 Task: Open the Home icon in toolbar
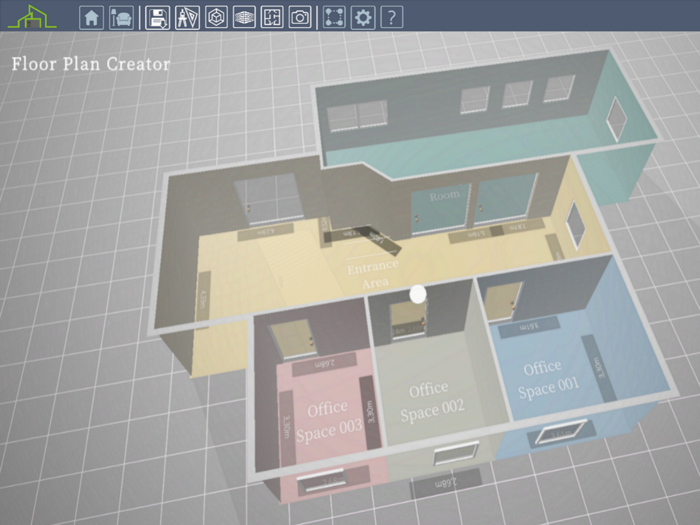tap(92, 18)
